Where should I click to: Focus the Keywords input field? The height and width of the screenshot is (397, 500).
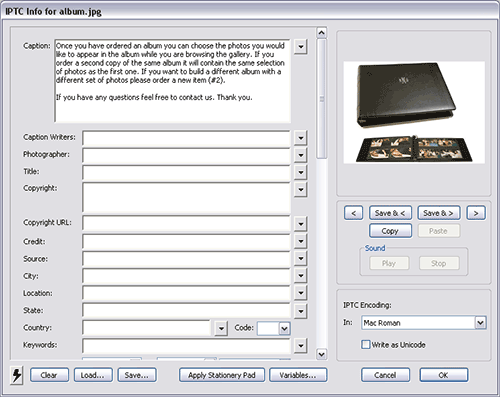tap(186, 346)
